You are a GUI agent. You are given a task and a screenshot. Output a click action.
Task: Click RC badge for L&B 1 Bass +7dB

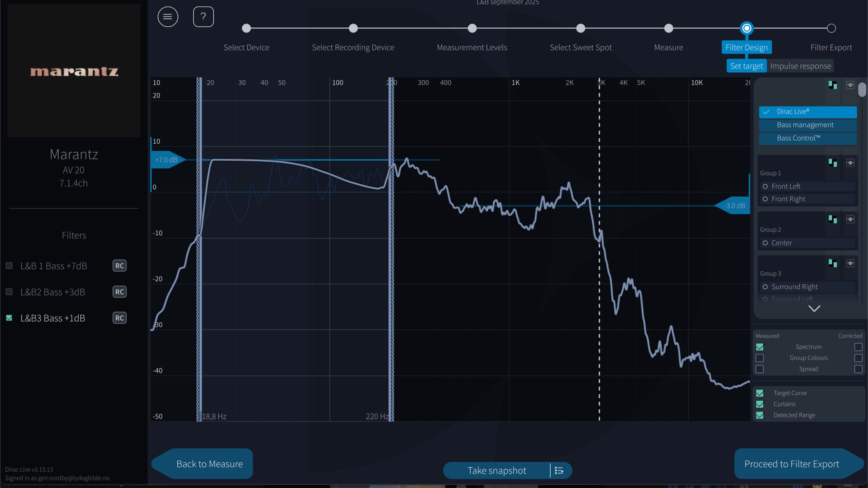119,266
